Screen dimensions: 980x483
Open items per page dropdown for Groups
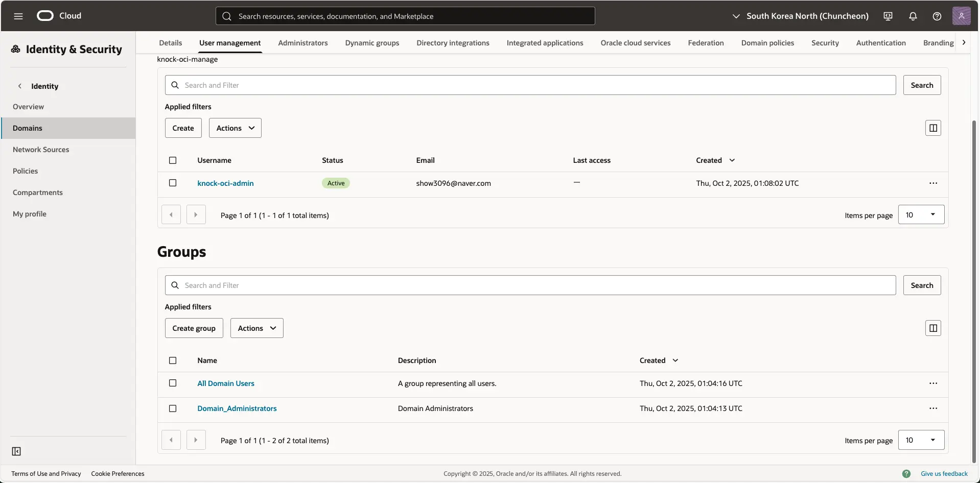(x=921, y=440)
